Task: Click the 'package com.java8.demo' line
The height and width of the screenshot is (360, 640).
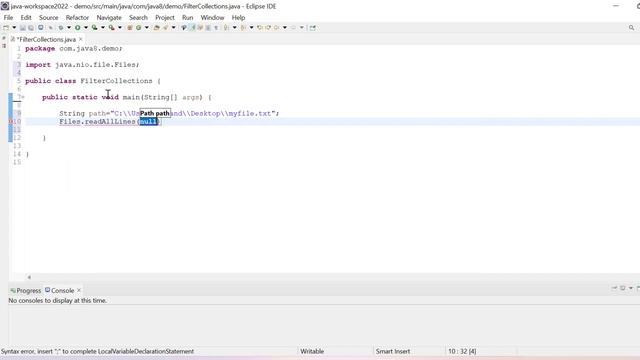Action: (x=73, y=48)
